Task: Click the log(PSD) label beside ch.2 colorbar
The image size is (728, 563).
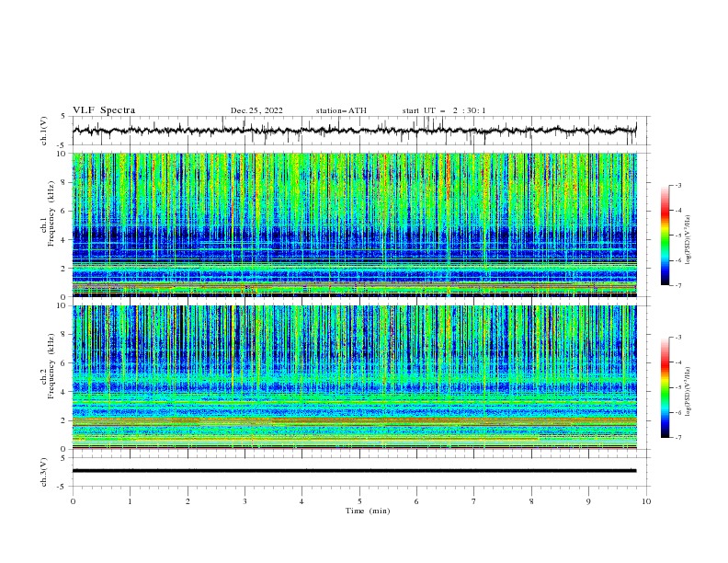Action: [x=688, y=392]
